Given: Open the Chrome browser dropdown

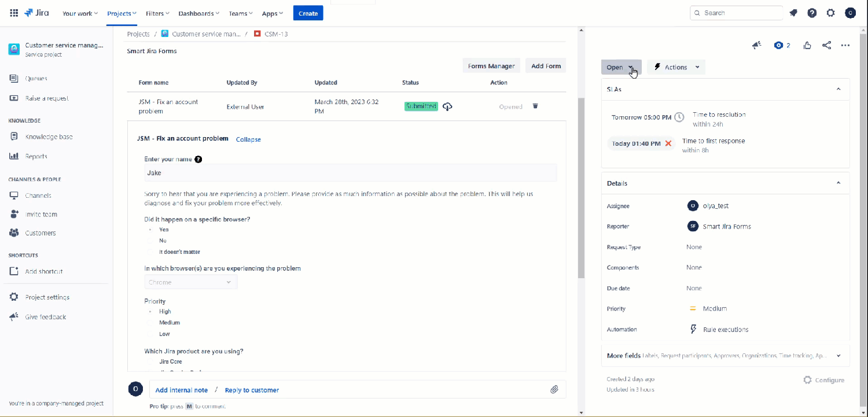Looking at the screenshot, I should 191,282.
